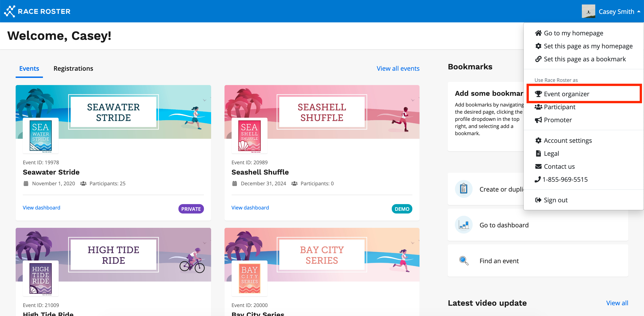Expand the Seashell Shuffle card chevron
The width and height of the screenshot is (644, 316).
(x=413, y=100)
